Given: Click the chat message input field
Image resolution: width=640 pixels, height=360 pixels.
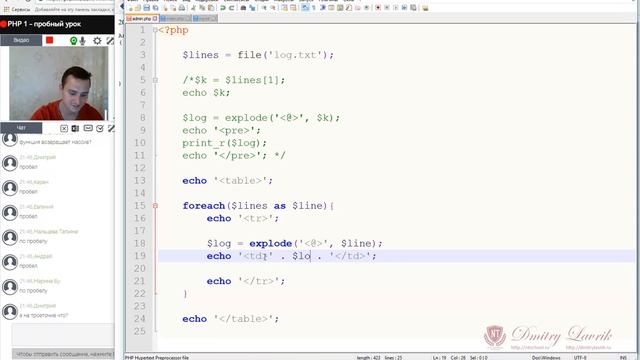Looking at the screenshot, I should tap(63, 335).
